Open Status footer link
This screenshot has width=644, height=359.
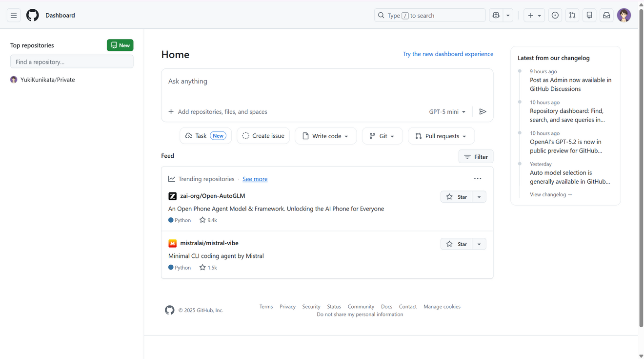click(334, 307)
